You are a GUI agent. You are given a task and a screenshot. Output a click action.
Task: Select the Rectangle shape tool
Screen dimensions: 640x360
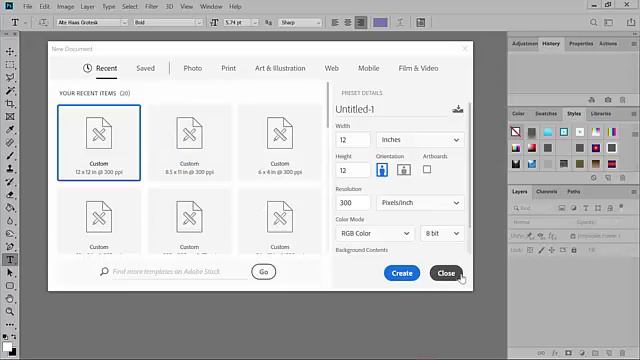coord(10,286)
